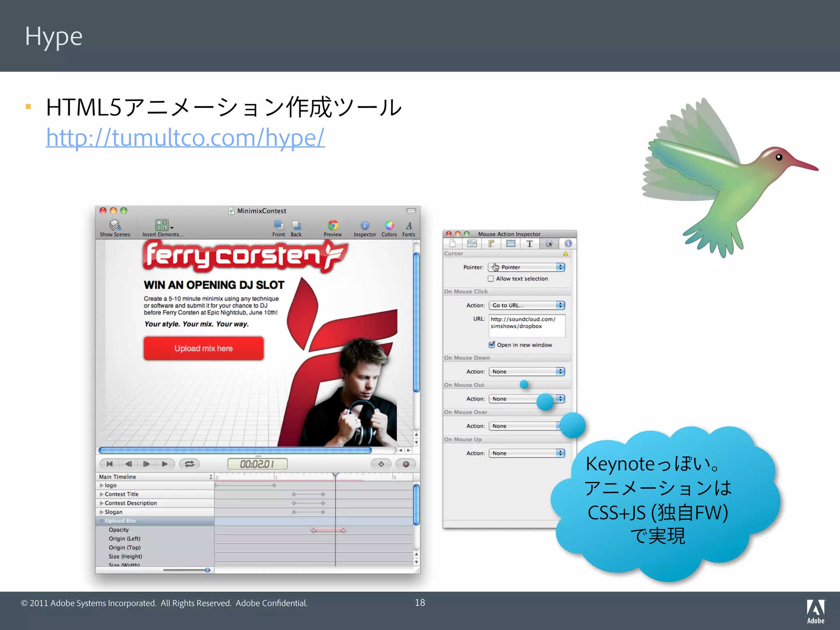The width and height of the screenshot is (840, 630).
Task: Click the Send to Back icon
Action: pyautogui.click(x=296, y=225)
